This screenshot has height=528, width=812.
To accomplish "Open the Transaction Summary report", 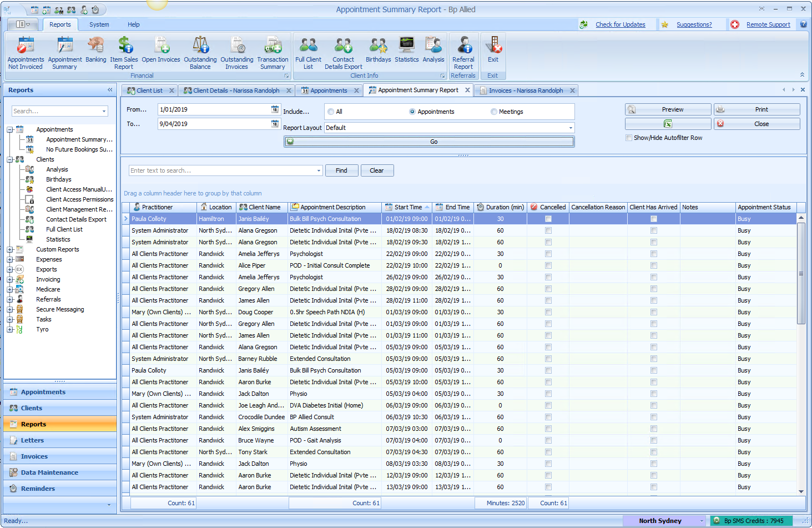I will coord(273,53).
